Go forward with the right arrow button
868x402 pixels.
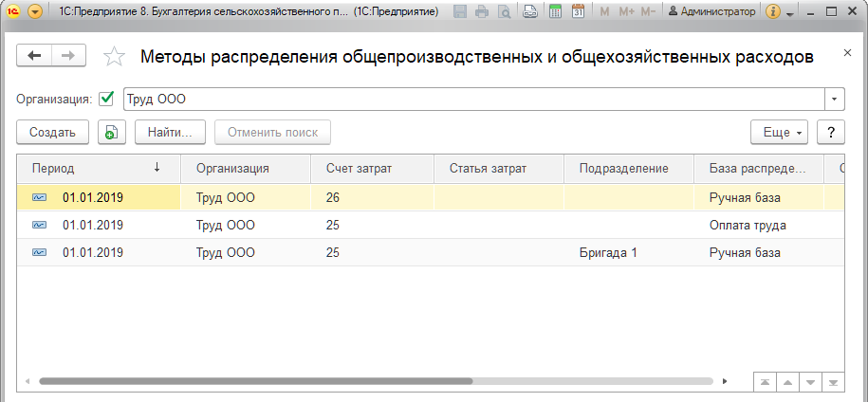click(68, 55)
